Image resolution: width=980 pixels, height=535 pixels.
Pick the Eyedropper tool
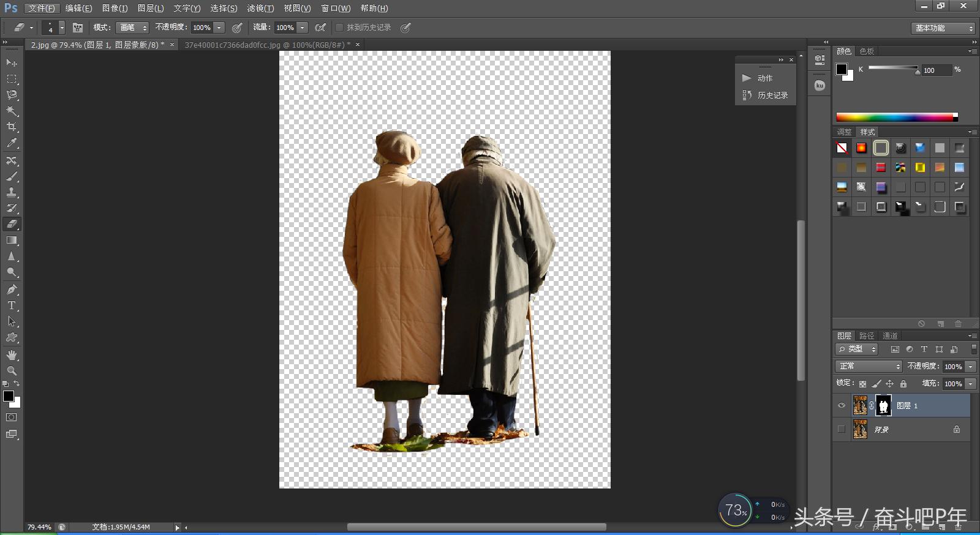(x=12, y=143)
